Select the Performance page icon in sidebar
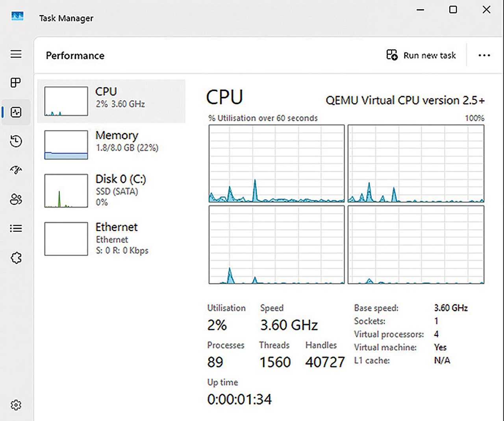The image size is (504, 421). coord(16,112)
